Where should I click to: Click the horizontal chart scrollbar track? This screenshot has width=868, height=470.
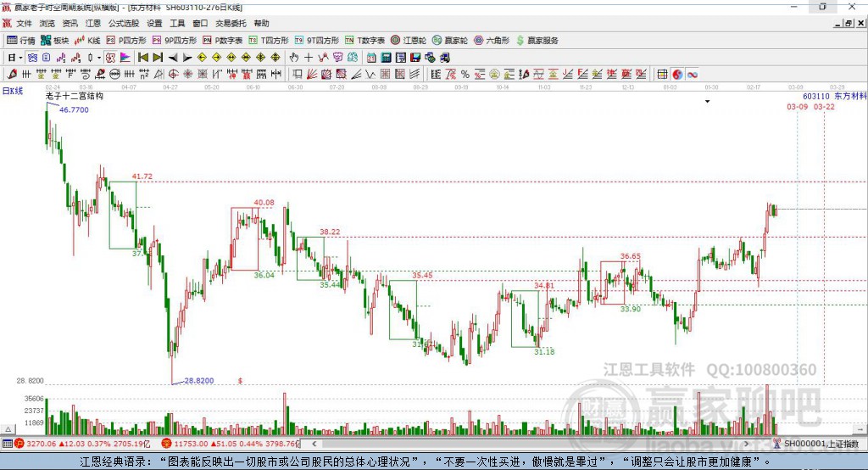click(531, 444)
